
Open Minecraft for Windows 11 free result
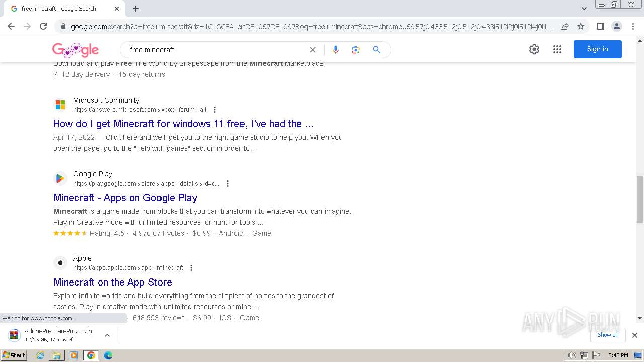coord(183,124)
